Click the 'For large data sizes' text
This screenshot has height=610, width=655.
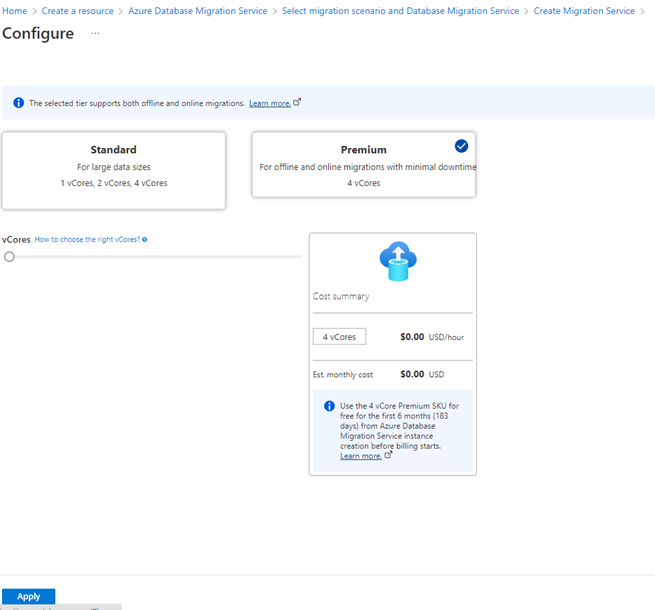pos(114,167)
